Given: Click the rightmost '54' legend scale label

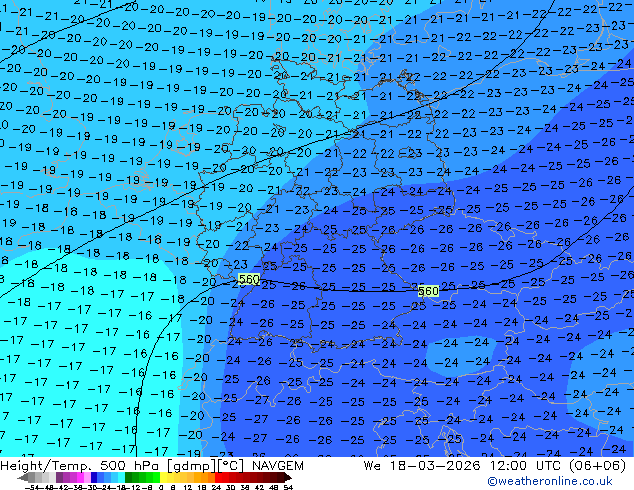Looking at the screenshot, I should click(x=288, y=487).
